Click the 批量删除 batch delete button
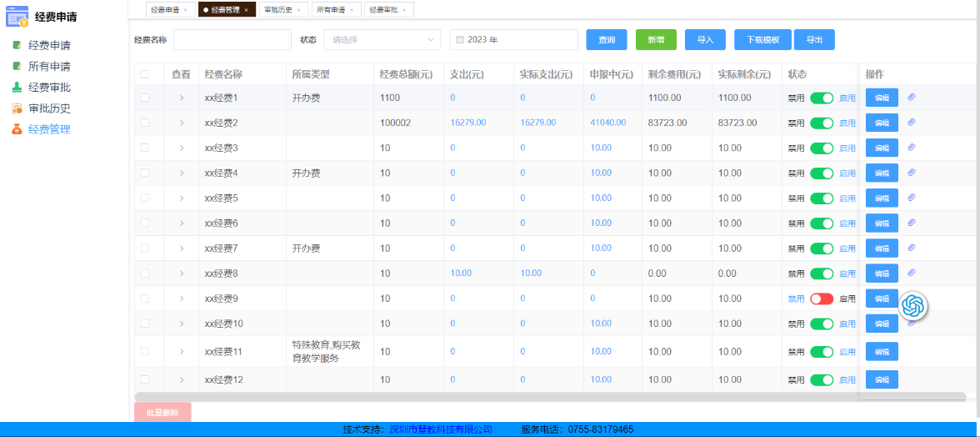The height and width of the screenshot is (437, 980). [x=162, y=413]
